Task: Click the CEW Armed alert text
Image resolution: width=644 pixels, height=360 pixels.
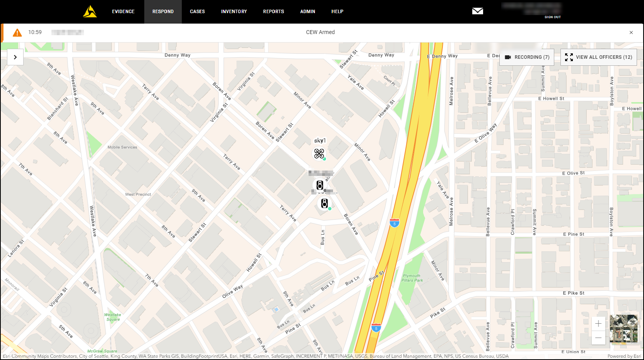Action: (x=320, y=32)
